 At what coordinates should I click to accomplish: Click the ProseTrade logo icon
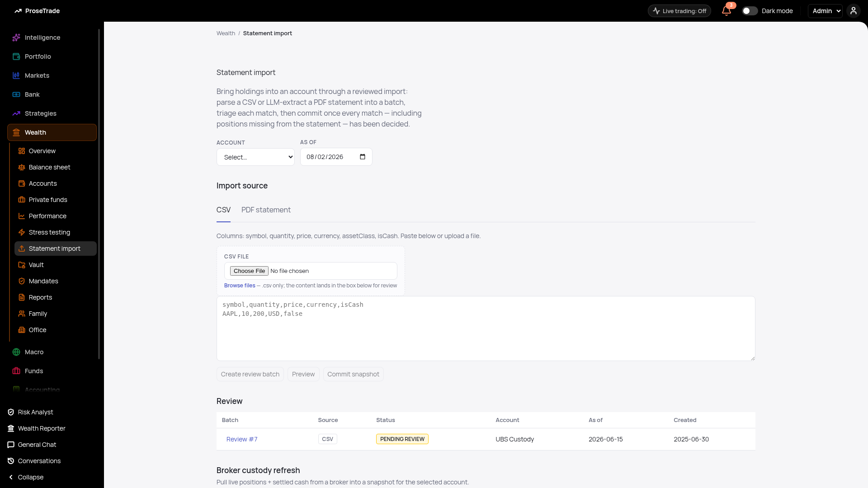tap(18, 11)
